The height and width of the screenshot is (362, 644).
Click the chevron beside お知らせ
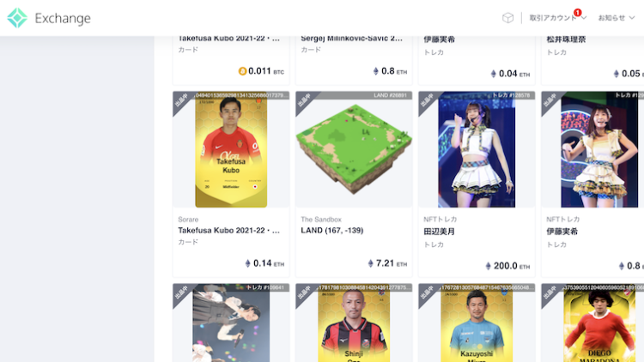(x=632, y=18)
